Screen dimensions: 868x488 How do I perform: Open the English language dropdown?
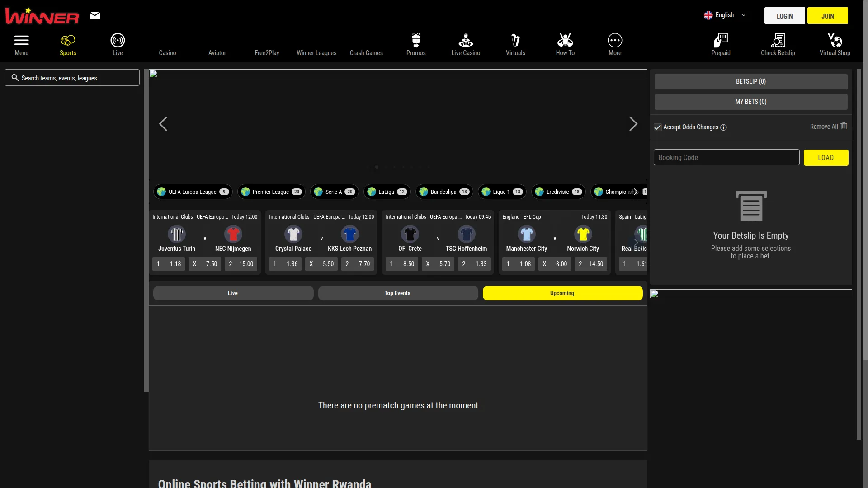tap(725, 15)
